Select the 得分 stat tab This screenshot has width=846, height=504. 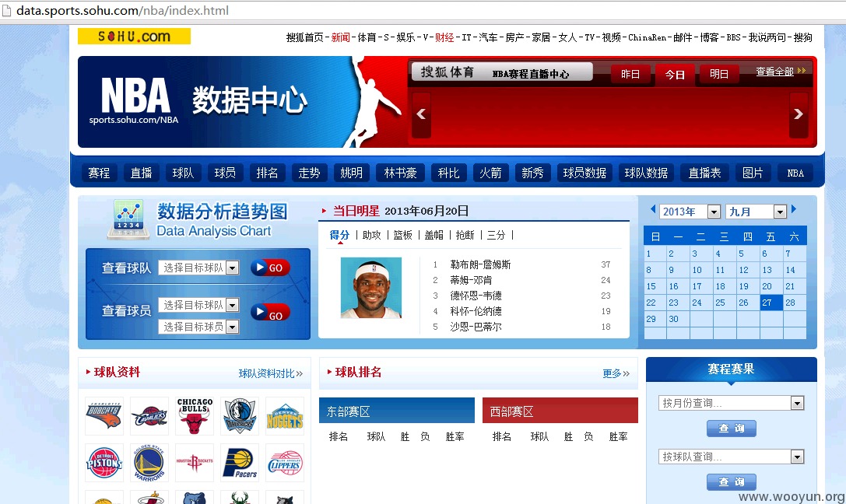tap(339, 235)
